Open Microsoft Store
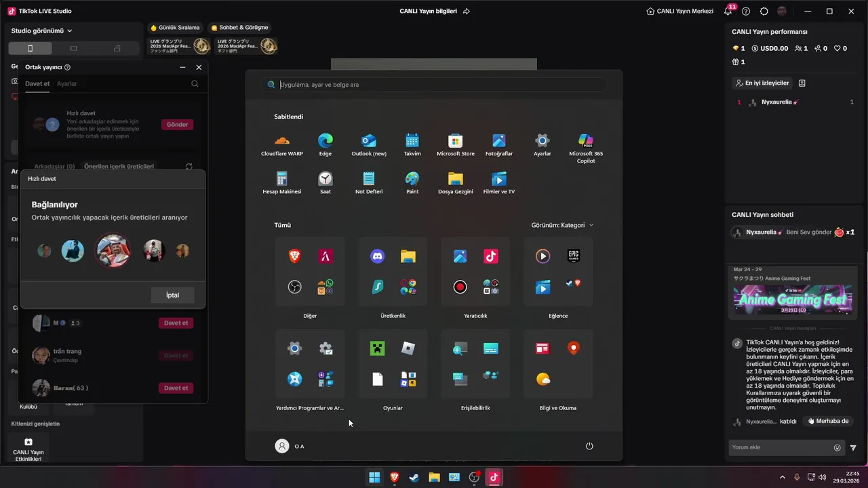Viewport: 868px width, 488px height. [x=456, y=145]
